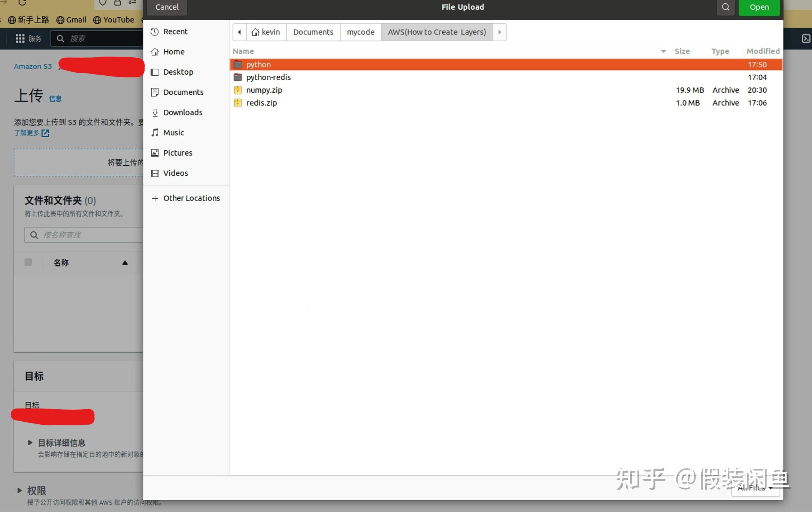The height and width of the screenshot is (512, 812).
Task: Cancel the File Upload dialog
Action: (167, 7)
